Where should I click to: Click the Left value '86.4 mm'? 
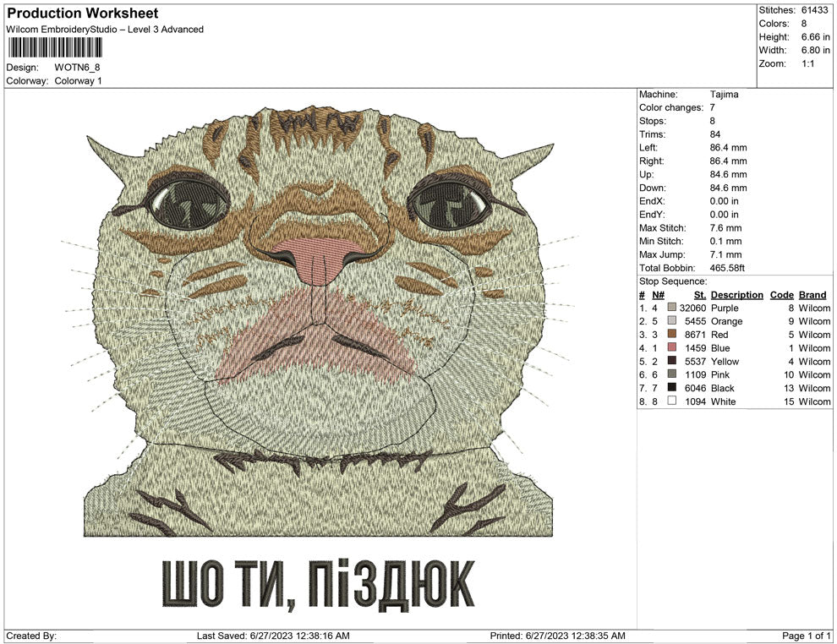pyautogui.click(x=728, y=148)
